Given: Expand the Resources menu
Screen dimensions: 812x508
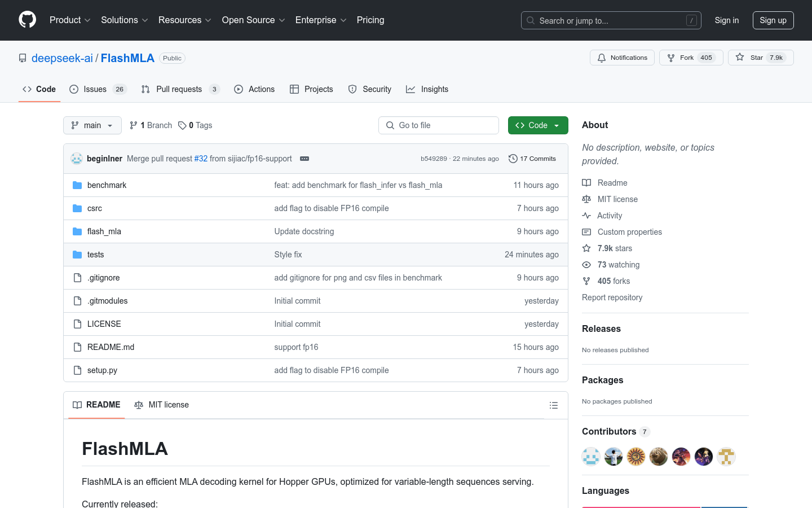Looking at the screenshot, I should pyautogui.click(x=185, y=20).
